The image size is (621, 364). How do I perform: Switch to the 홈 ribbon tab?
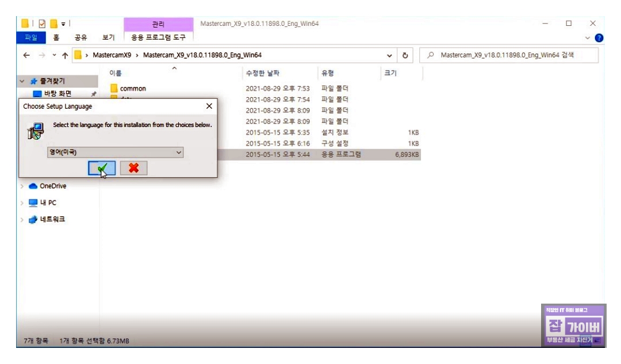click(56, 37)
